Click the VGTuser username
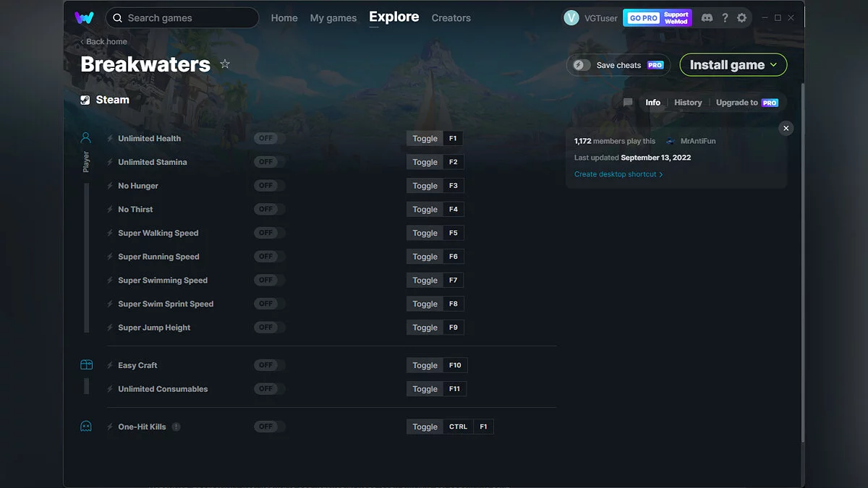Screen dimensions: 868x488 coord(601,18)
